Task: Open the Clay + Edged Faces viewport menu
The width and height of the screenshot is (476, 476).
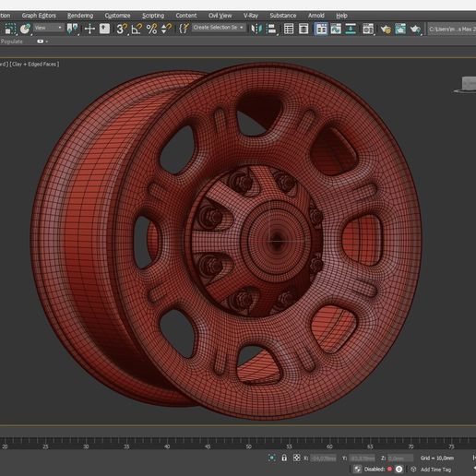Action: pyautogui.click(x=34, y=64)
